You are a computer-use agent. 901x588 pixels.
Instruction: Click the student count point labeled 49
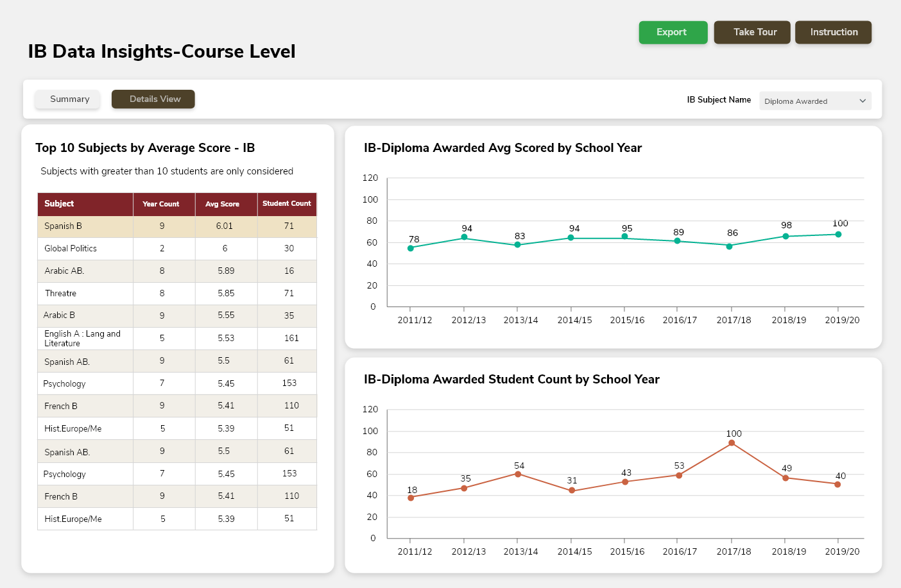coord(785,478)
